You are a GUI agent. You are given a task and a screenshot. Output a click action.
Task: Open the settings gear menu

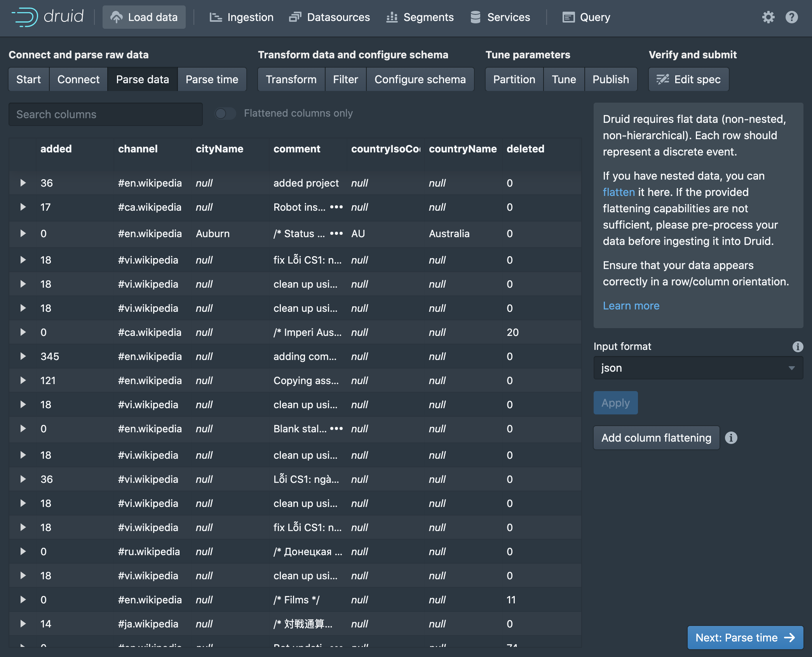coord(768,17)
